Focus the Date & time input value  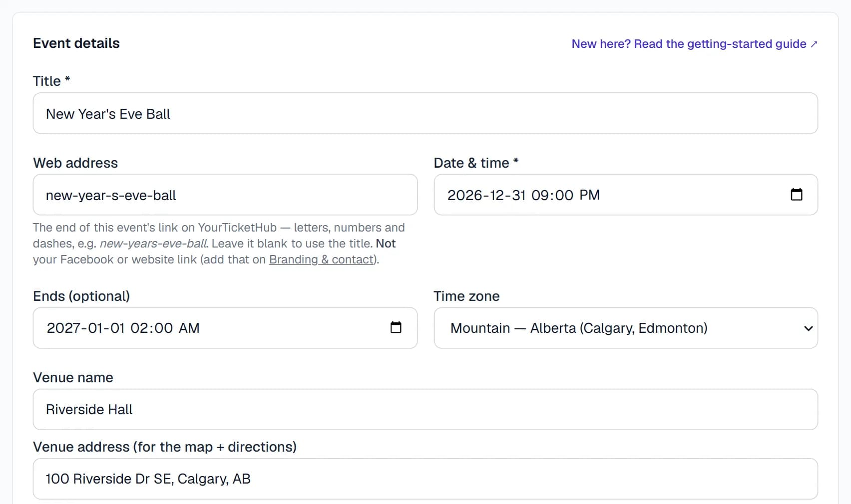click(523, 195)
